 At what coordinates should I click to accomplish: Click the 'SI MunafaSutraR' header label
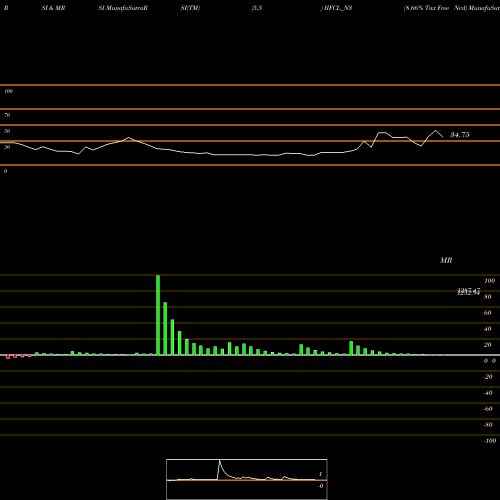tap(123, 8)
